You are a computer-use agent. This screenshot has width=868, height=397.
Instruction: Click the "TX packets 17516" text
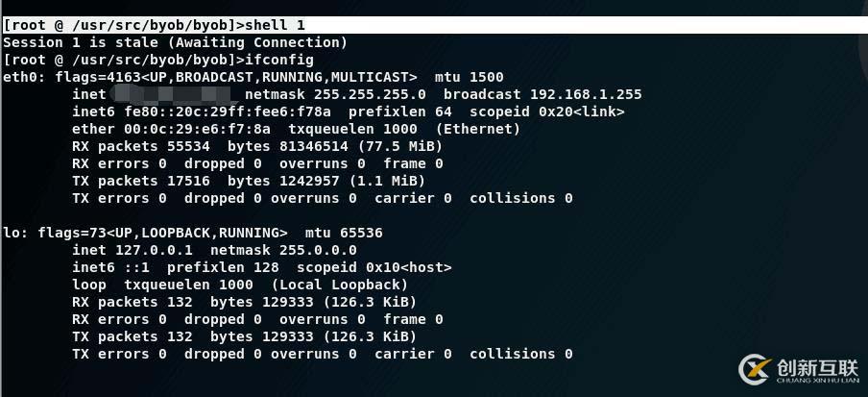[142, 181]
